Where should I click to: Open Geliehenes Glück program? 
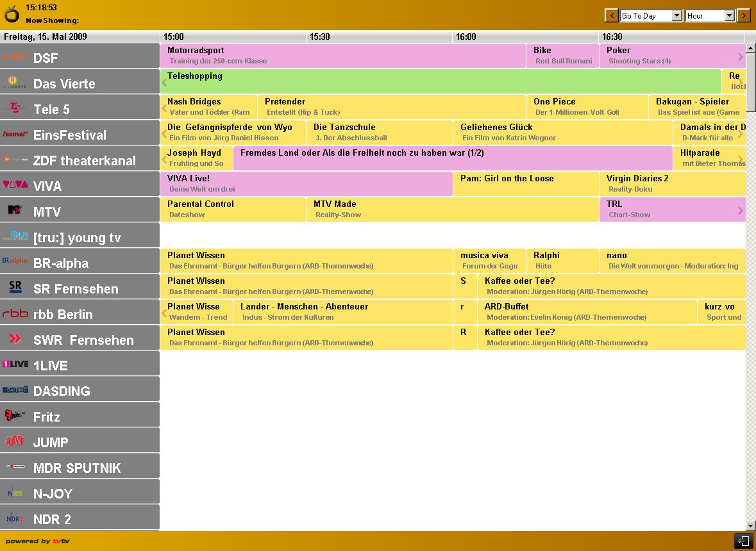pos(562,132)
